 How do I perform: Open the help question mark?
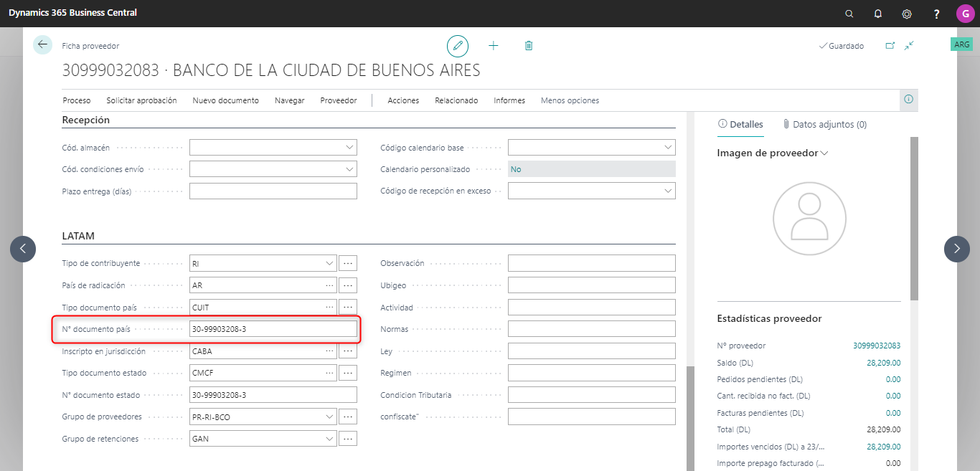[x=936, y=14]
